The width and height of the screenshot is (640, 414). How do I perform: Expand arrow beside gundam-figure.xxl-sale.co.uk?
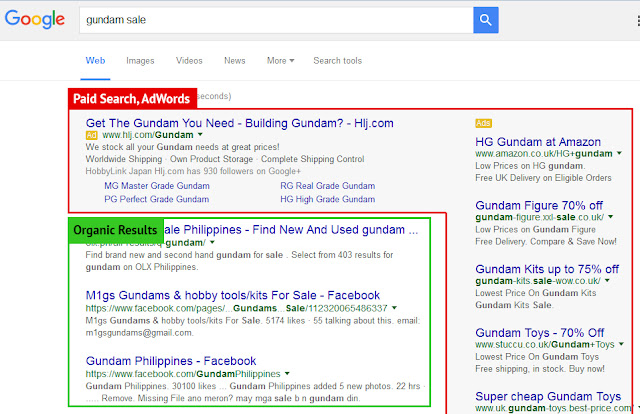611,217
